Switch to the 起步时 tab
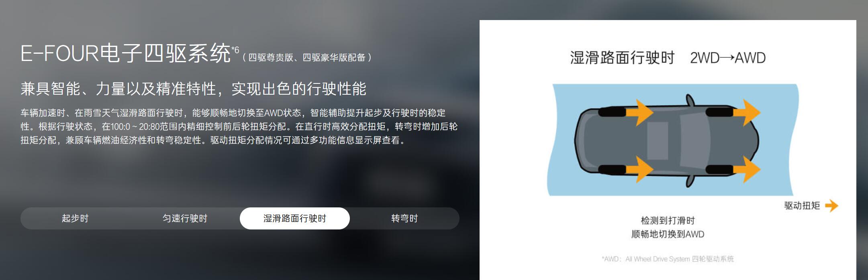The width and height of the screenshot is (868, 280). click(75, 218)
